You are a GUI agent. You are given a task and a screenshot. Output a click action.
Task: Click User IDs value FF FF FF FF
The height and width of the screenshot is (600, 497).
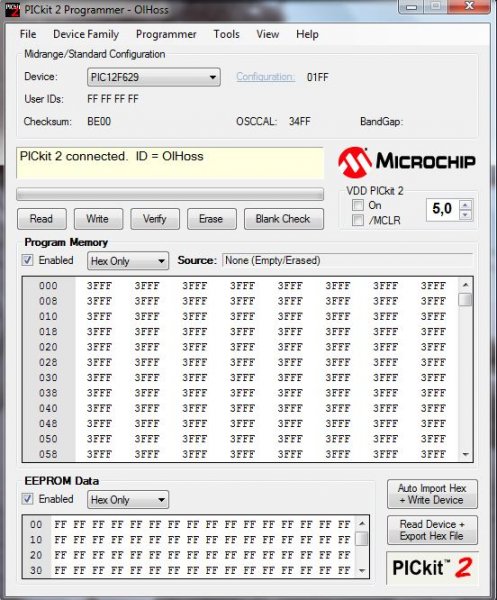tap(113, 99)
